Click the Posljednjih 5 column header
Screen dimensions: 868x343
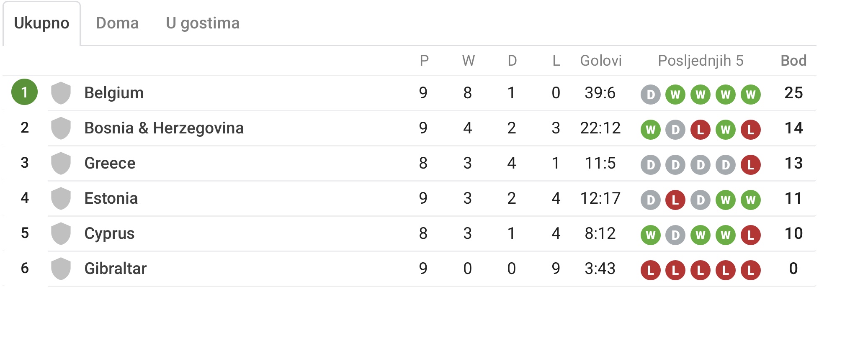click(701, 61)
